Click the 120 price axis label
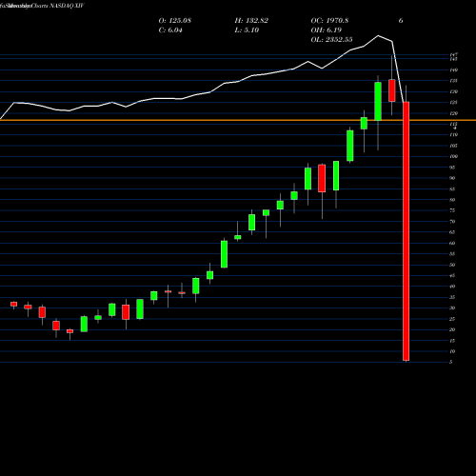The image size is (476, 476). (x=453, y=113)
